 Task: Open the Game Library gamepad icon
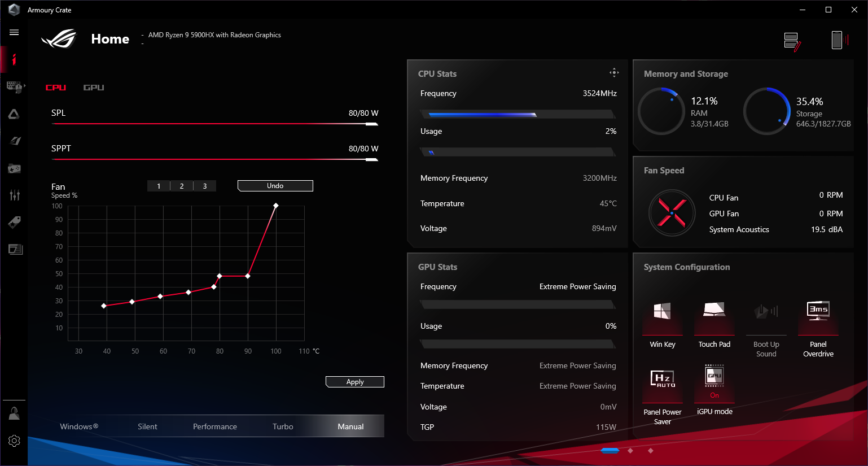click(x=14, y=168)
